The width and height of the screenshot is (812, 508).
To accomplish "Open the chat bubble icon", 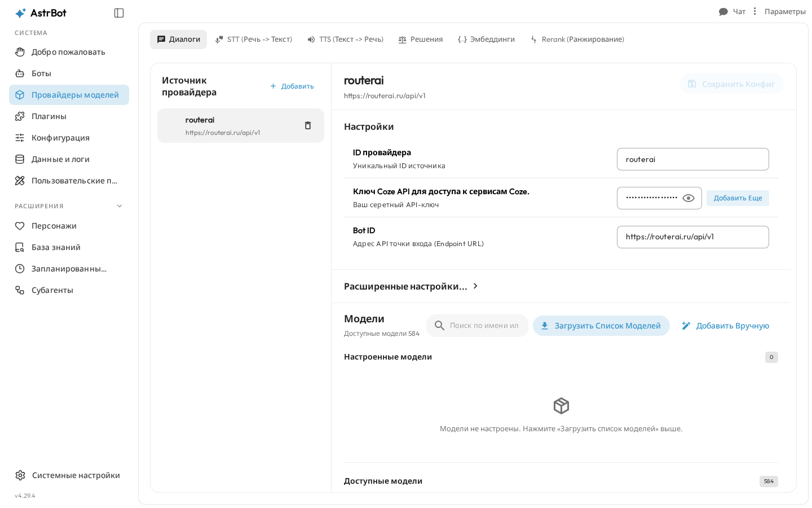I will 723,12.
